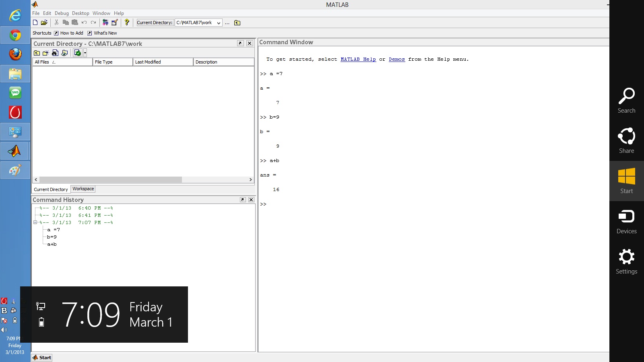
Task: Go up one directory level in main toolbar
Action: point(237,23)
